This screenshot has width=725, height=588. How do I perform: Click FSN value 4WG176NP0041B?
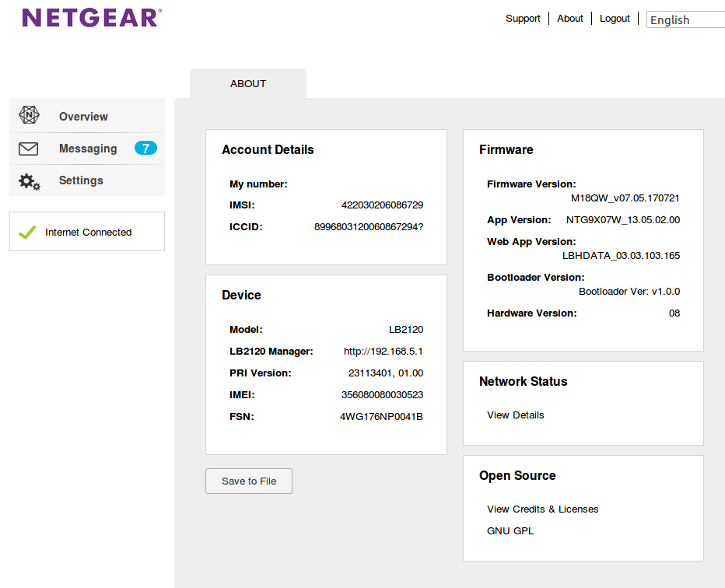pos(381,417)
